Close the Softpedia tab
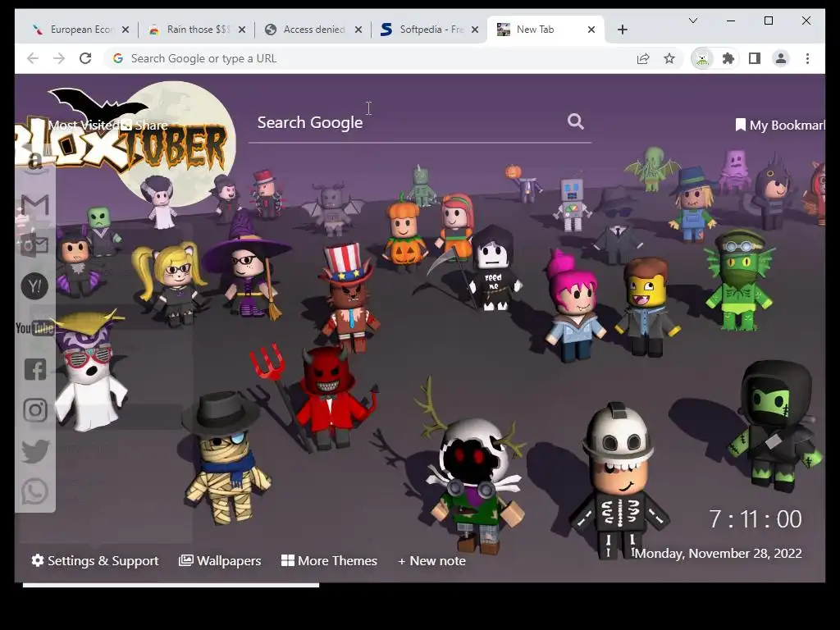This screenshot has height=630, width=840. (475, 30)
